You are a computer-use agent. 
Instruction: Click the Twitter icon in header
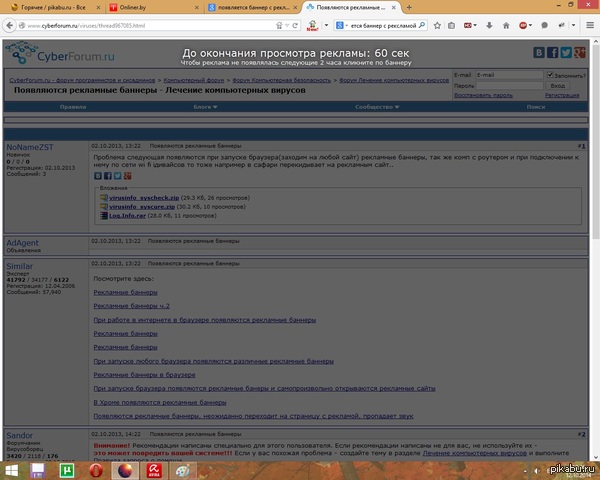(566, 52)
